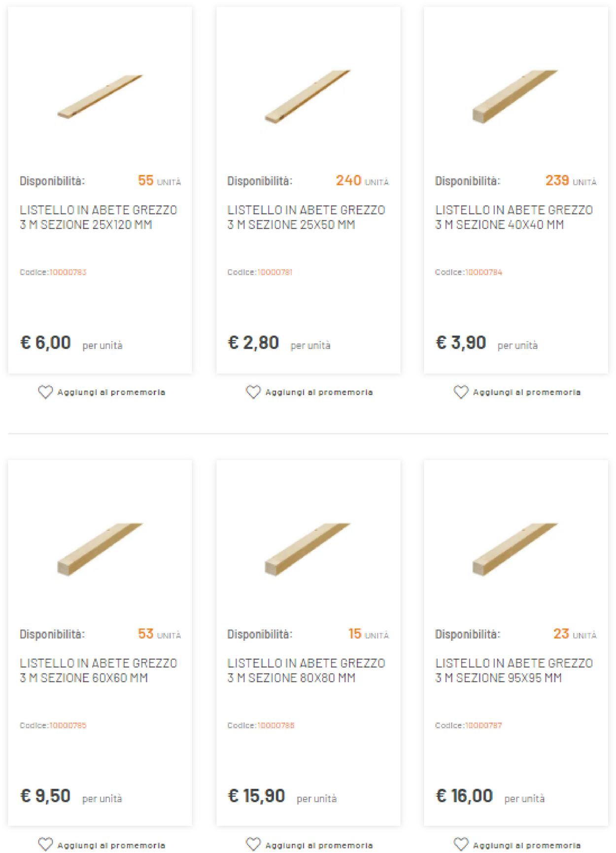Open the 25X120 MM listello product image
Image resolution: width=616 pixels, height=853 pixels.
100,97
